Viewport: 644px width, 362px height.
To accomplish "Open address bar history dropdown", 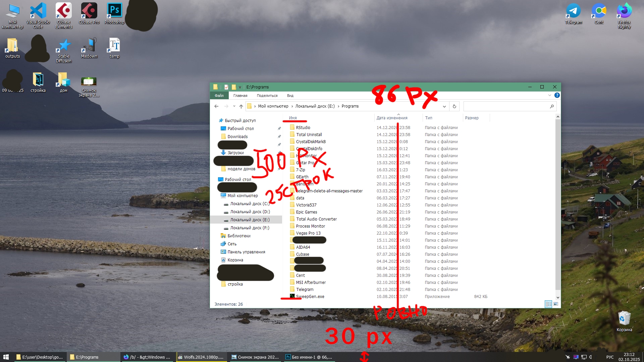I will [444, 107].
